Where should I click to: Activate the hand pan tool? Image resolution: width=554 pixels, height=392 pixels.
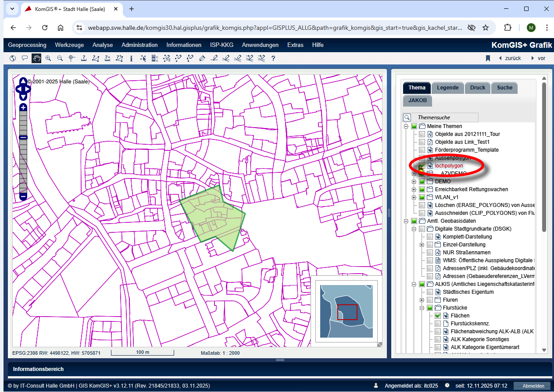tap(36, 58)
